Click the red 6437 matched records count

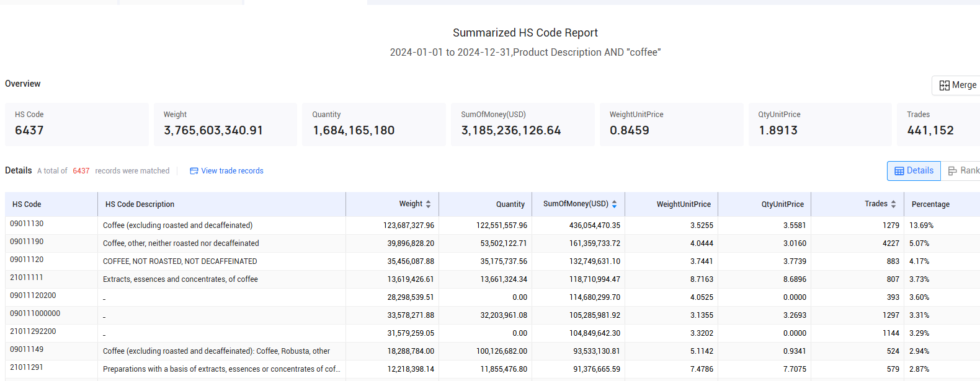click(x=81, y=171)
